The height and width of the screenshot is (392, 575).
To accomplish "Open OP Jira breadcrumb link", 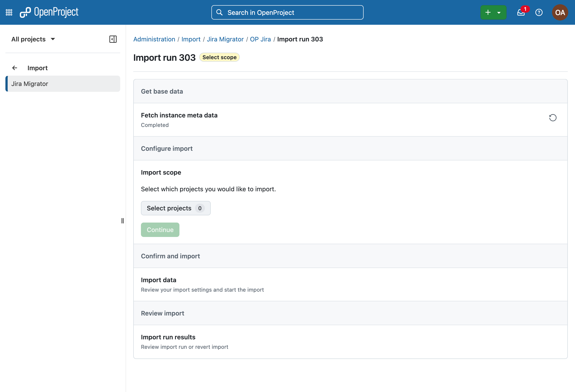I will (x=260, y=39).
